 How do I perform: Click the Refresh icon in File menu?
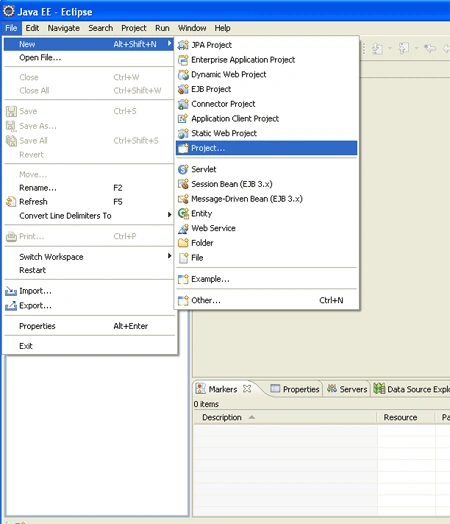pos(11,202)
